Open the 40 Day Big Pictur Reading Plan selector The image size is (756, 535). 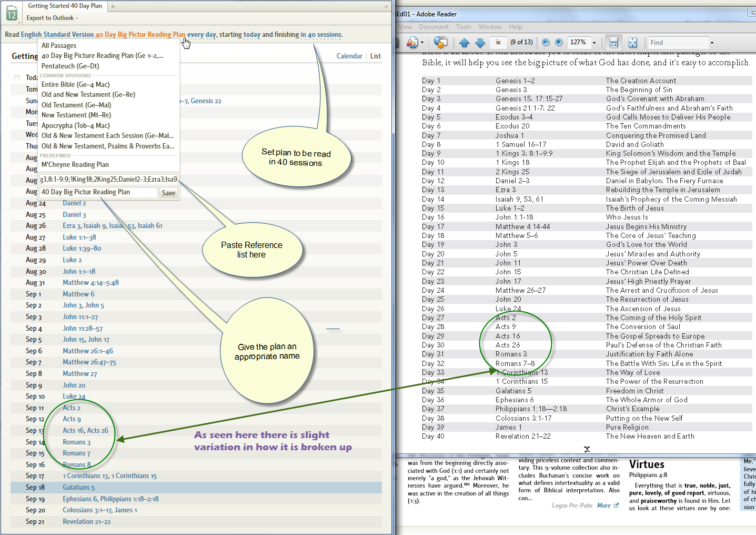(140, 35)
